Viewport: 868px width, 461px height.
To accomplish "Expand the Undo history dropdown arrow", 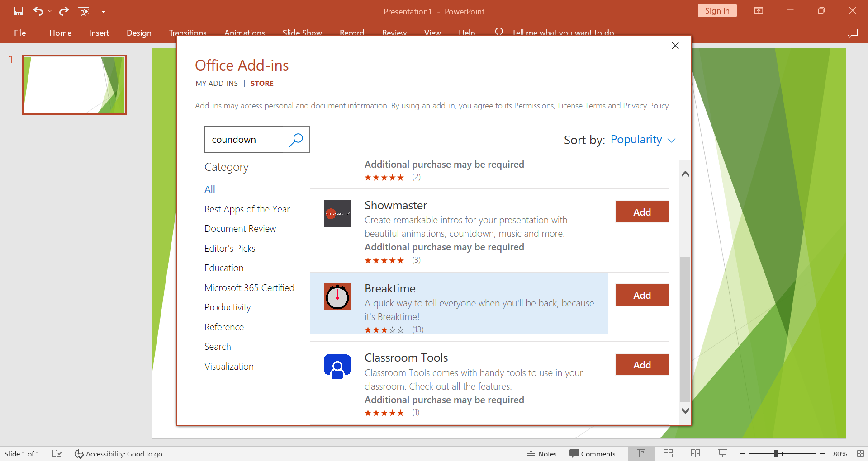I will tap(50, 11).
